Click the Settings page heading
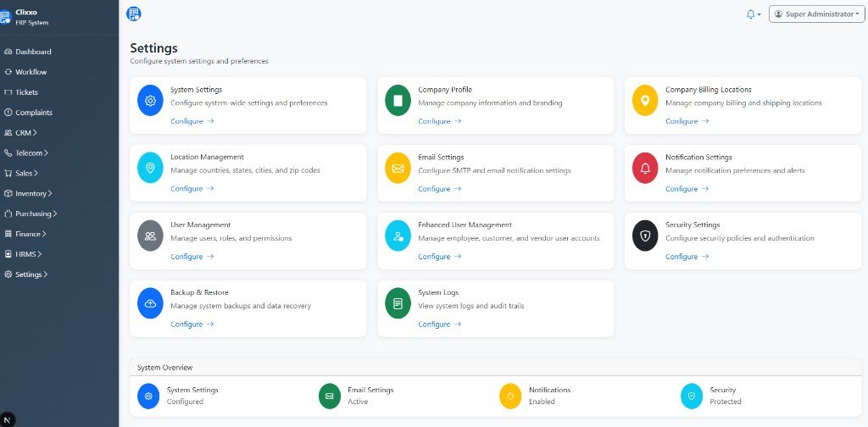 click(154, 48)
